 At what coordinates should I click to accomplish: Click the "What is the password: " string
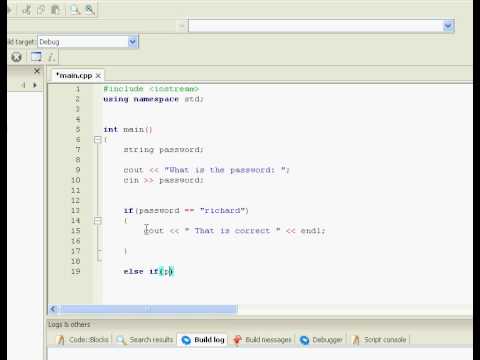coord(225,170)
